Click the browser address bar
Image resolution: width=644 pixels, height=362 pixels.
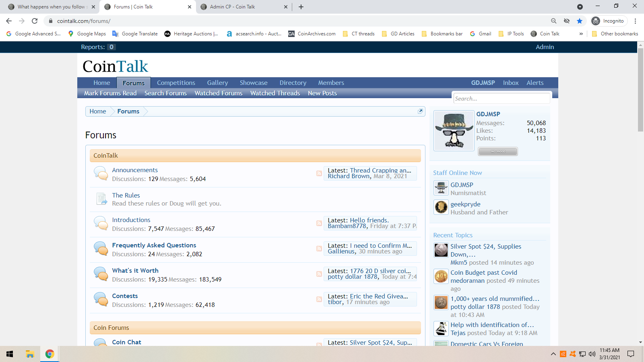point(298,21)
